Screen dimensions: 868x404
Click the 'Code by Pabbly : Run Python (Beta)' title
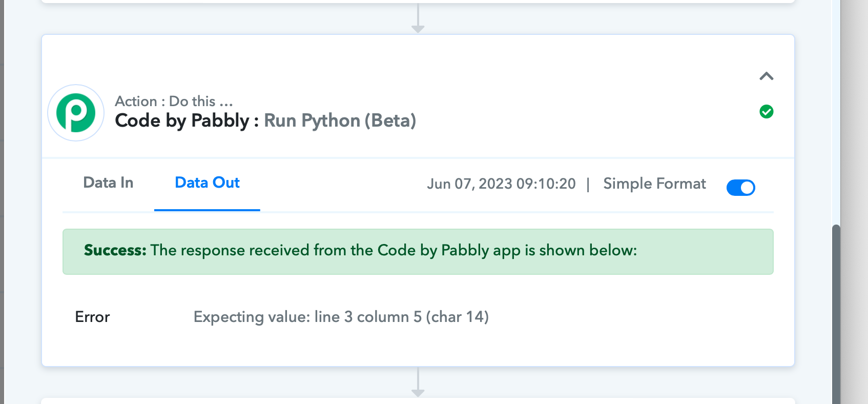(265, 120)
